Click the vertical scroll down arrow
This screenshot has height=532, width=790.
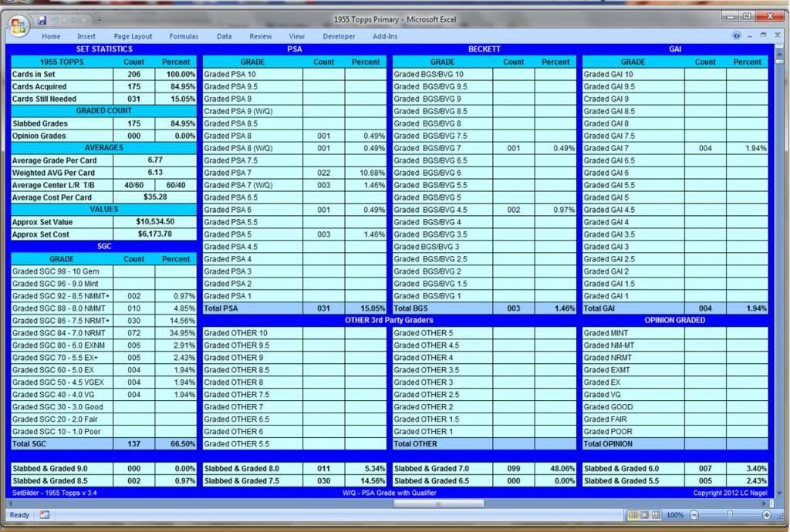point(779,493)
